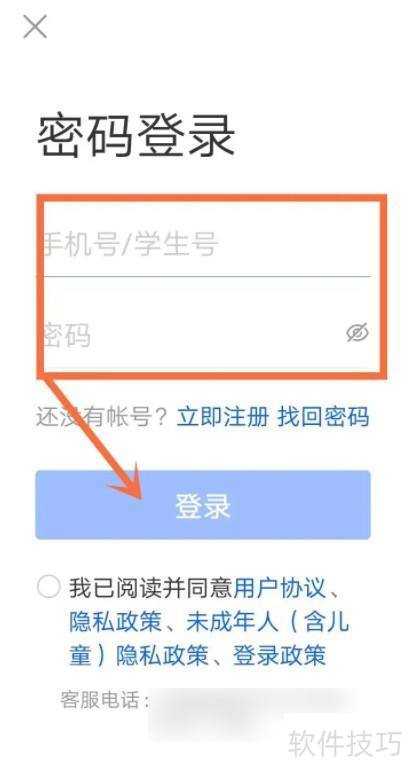406x774 pixels.
Task: Tap the blue 登录 button
Action: point(203,504)
